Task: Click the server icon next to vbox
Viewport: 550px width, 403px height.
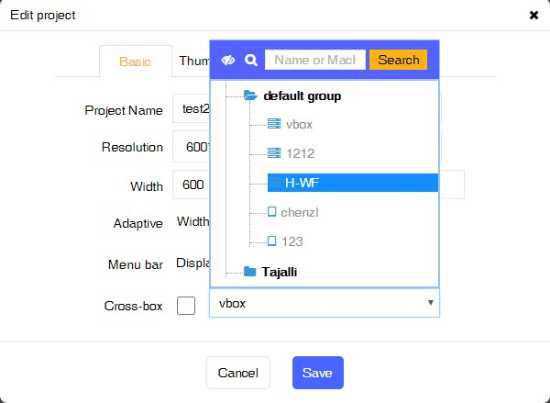Action: tap(274, 124)
